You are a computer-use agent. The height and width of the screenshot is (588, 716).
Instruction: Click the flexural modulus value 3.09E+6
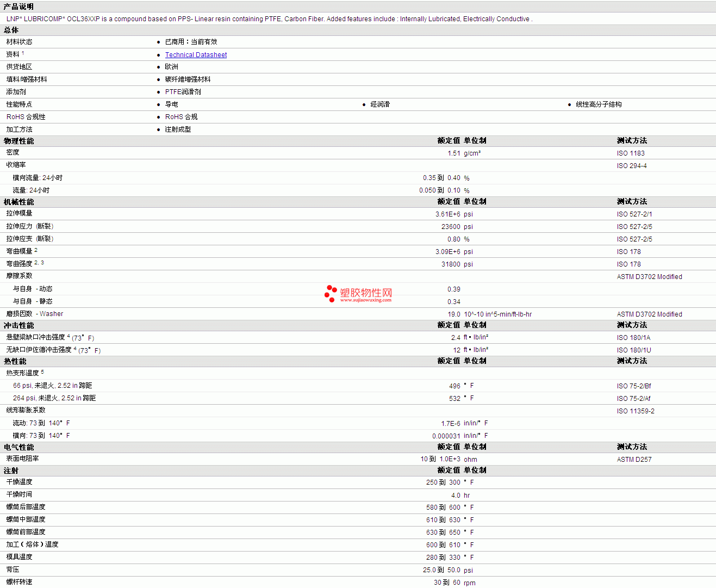448,252
